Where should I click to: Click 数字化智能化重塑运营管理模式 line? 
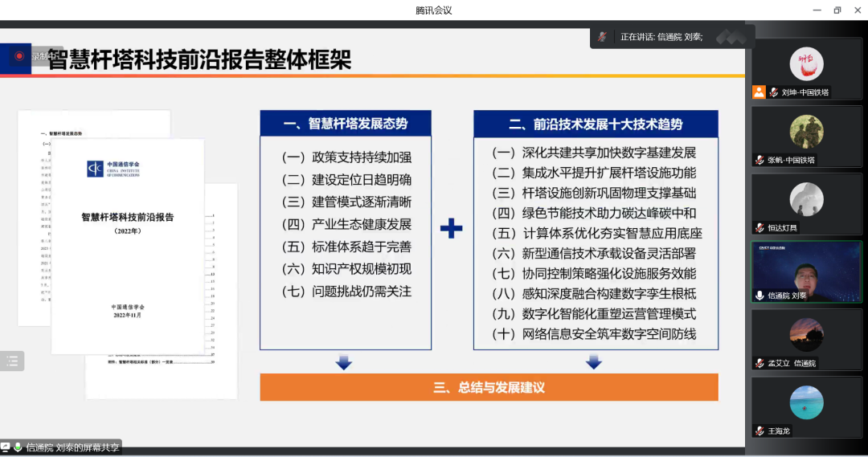click(x=594, y=314)
